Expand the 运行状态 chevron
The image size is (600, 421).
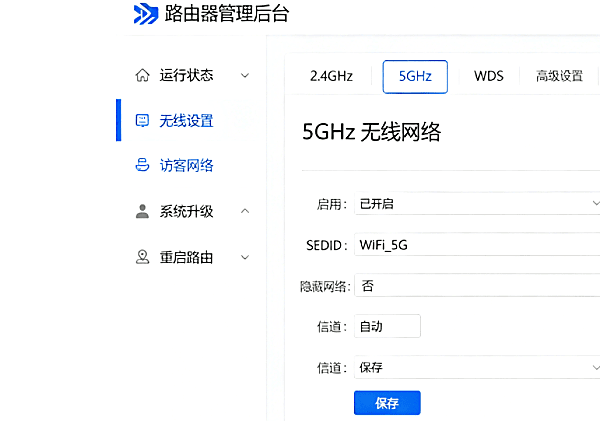point(245,75)
